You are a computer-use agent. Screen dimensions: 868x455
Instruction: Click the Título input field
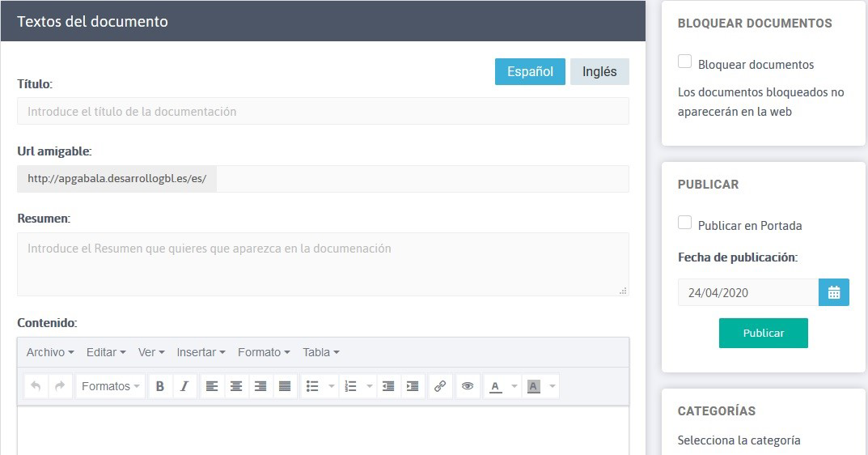coord(323,111)
